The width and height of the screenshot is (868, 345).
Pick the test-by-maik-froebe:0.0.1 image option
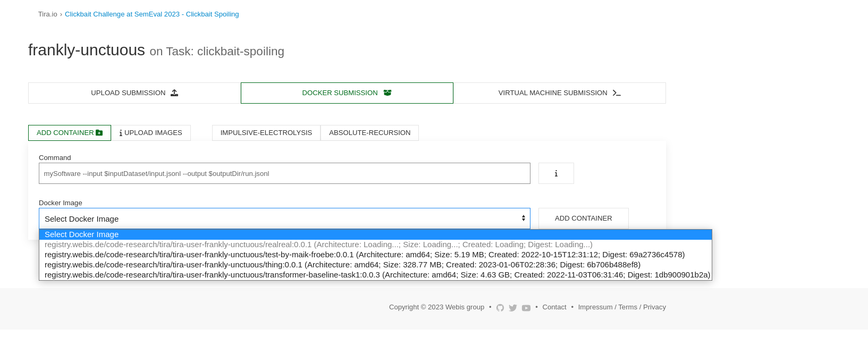click(375, 255)
